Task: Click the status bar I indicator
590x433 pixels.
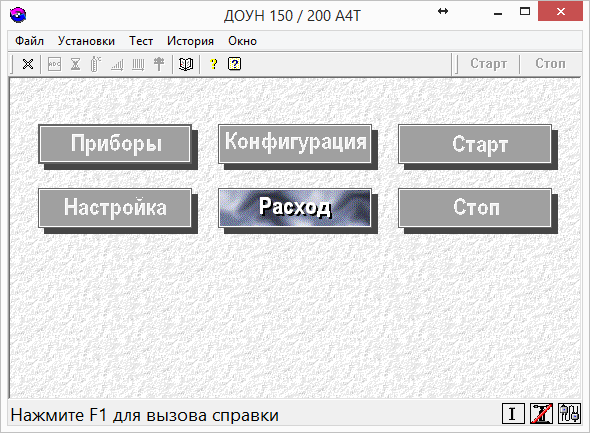Action: [x=513, y=413]
